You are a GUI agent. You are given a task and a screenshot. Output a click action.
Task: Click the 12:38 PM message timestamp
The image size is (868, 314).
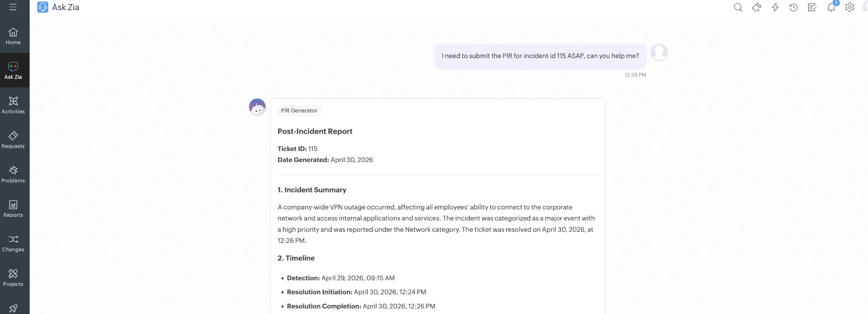click(x=635, y=75)
